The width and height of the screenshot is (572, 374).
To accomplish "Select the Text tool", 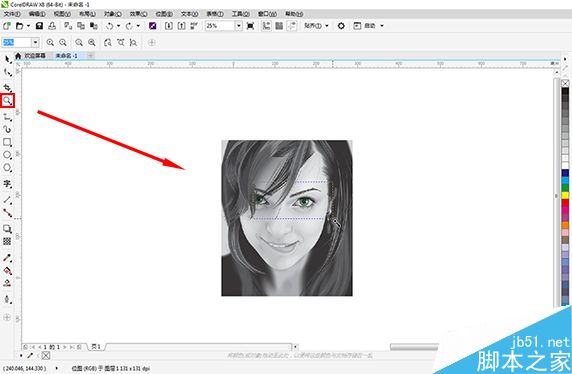I will point(7,184).
